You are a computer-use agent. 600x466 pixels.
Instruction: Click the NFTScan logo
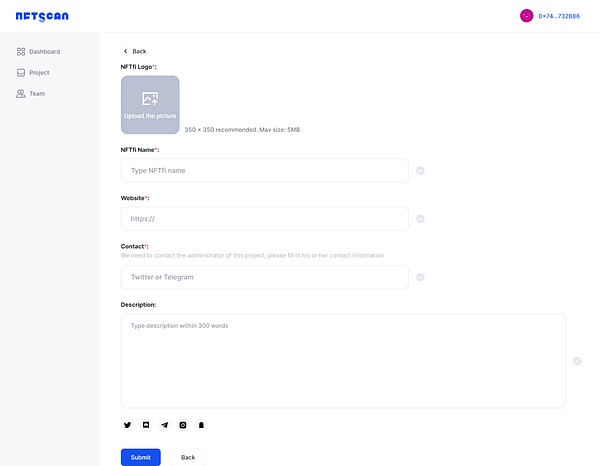coord(42,16)
